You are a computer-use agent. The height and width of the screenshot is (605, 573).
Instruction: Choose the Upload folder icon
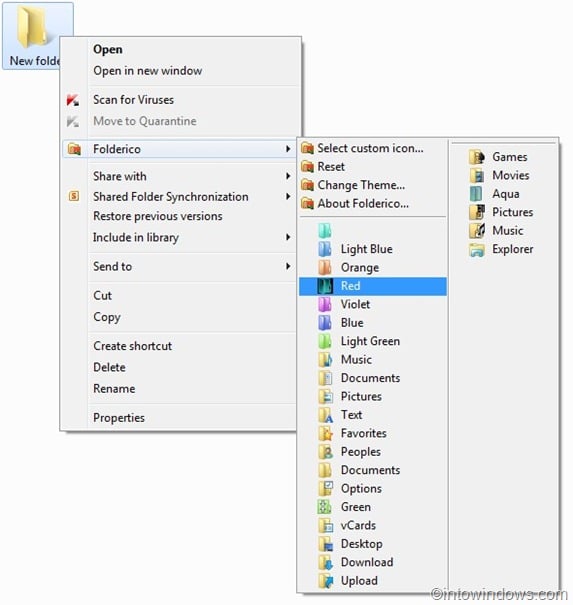click(x=326, y=581)
